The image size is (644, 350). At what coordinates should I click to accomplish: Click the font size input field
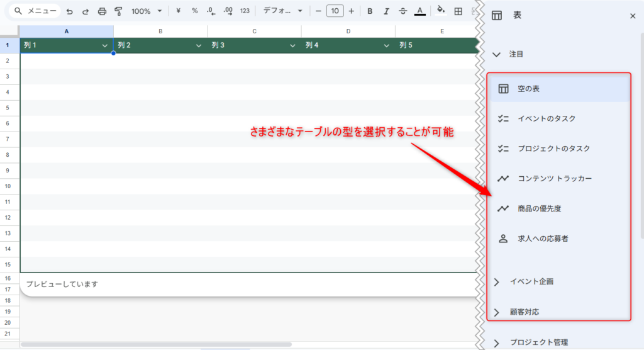335,11
